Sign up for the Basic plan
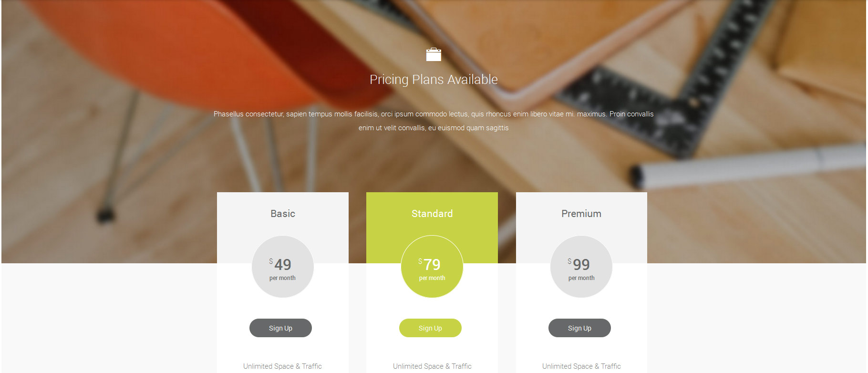This screenshot has height=373, width=868. (x=280, y=328)
